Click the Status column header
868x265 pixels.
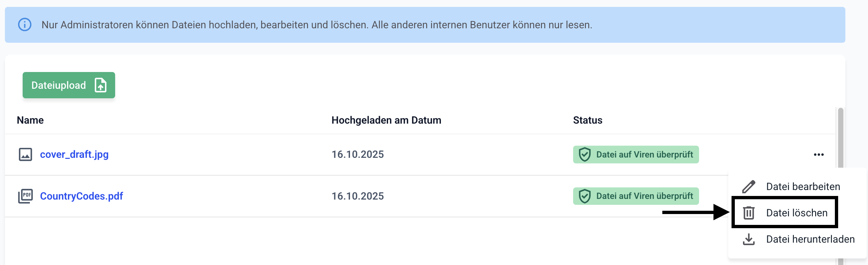pyautogui.click(x=587, y=120)
